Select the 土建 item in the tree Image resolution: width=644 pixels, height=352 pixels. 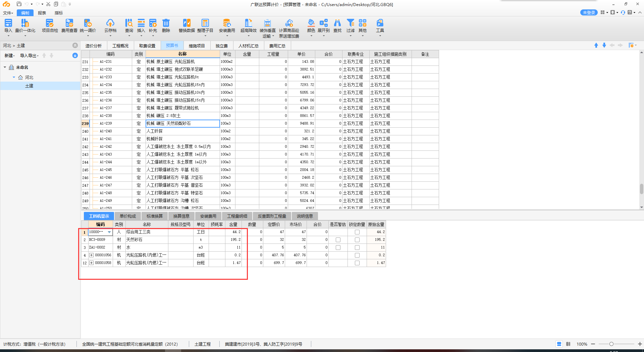29,86
